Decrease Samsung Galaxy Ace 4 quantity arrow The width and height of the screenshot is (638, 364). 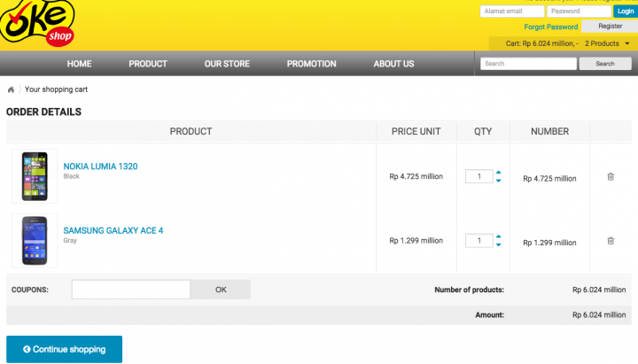tap(498, 244)
